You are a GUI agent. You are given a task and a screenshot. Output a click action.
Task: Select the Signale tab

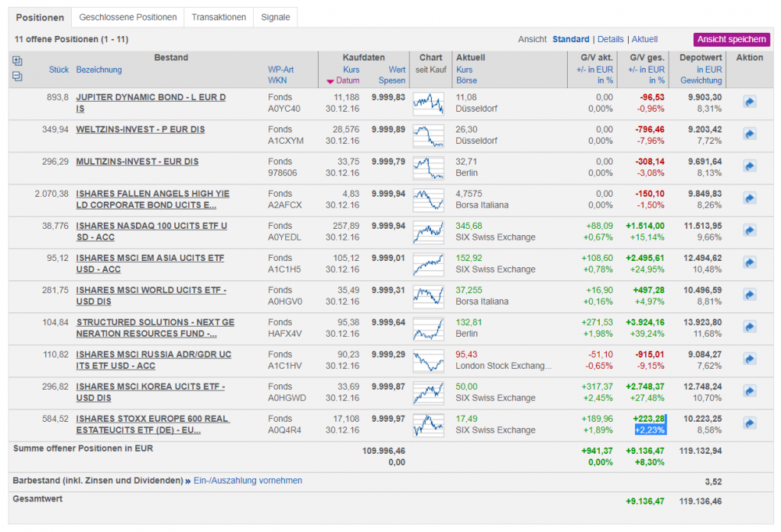click(x=275, y=17)
